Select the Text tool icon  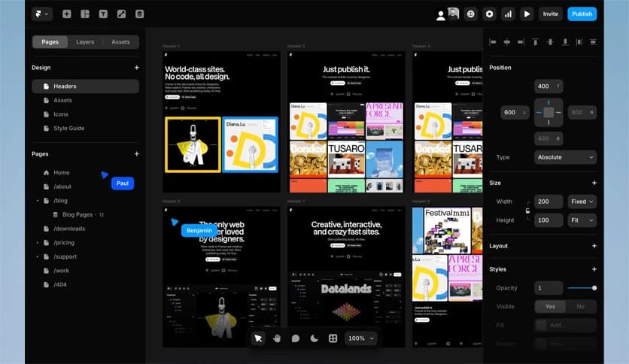tap(103, 14)
